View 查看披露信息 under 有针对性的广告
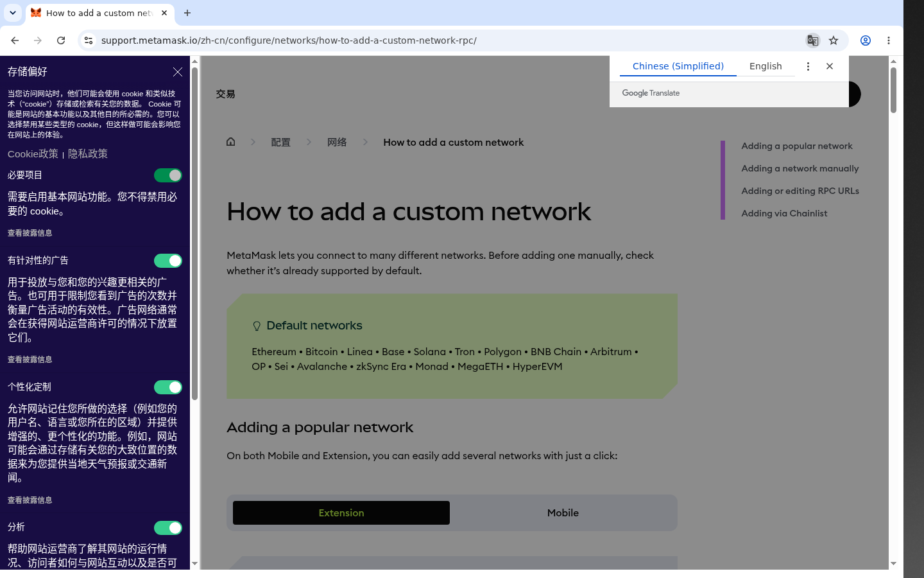Viewport: 924px width, 578px height. click(x=30, y=360)
